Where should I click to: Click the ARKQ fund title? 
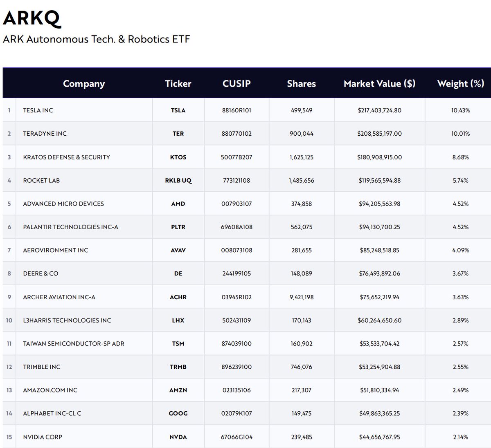pyautogui.click(x=32, y=18)
